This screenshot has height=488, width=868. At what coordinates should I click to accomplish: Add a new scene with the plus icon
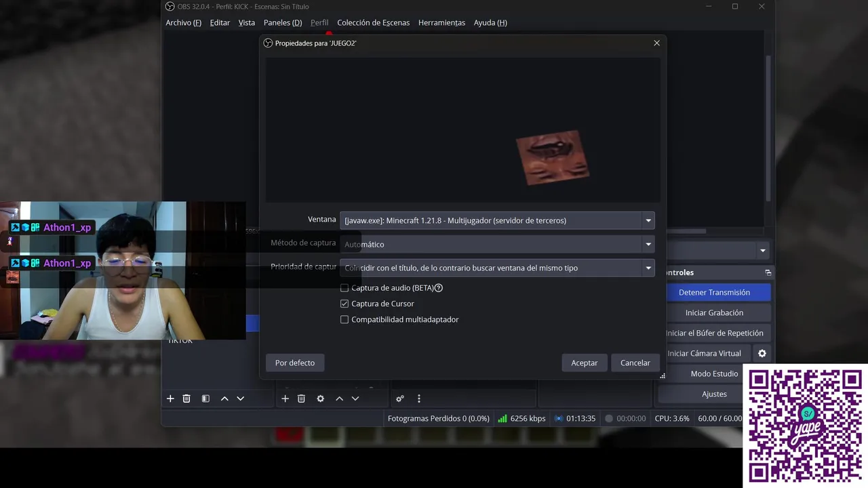tap(170, 399)
